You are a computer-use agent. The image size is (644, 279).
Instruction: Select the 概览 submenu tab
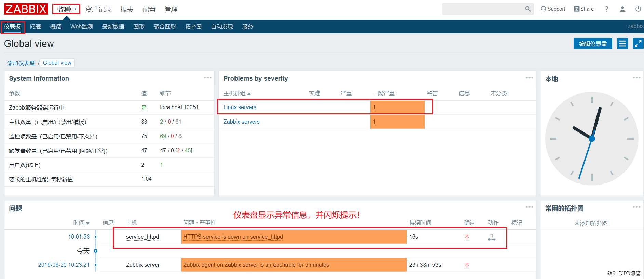(55, 27)
